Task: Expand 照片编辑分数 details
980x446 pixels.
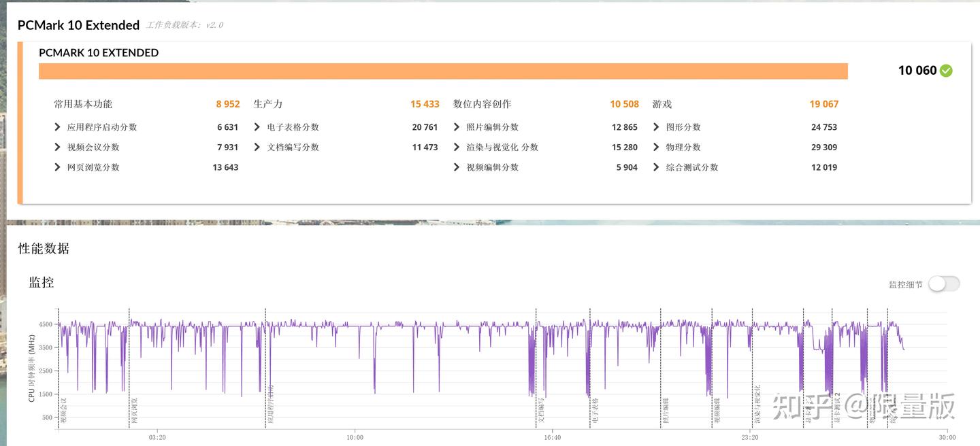Action: (x=457, y=127)
